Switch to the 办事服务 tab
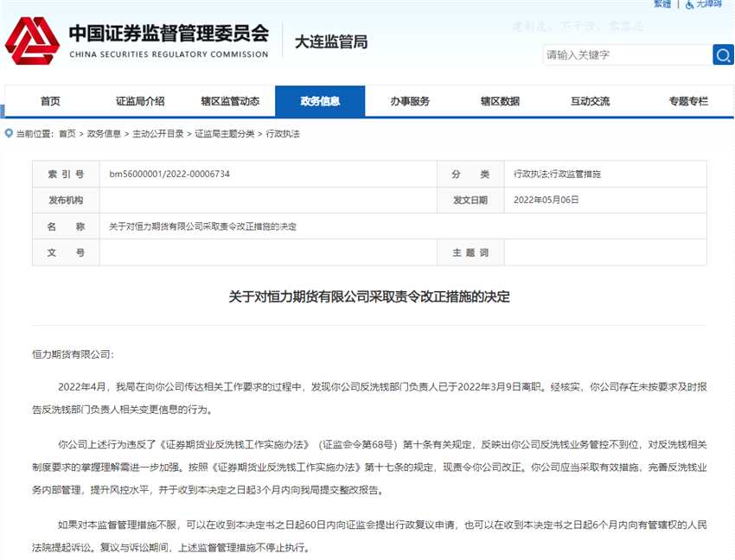 (x=411, y=101)
